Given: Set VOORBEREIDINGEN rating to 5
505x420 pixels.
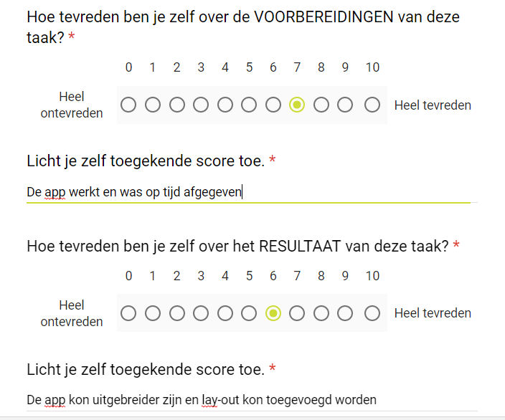Looking at the screenshot, I should click(249, 105).
